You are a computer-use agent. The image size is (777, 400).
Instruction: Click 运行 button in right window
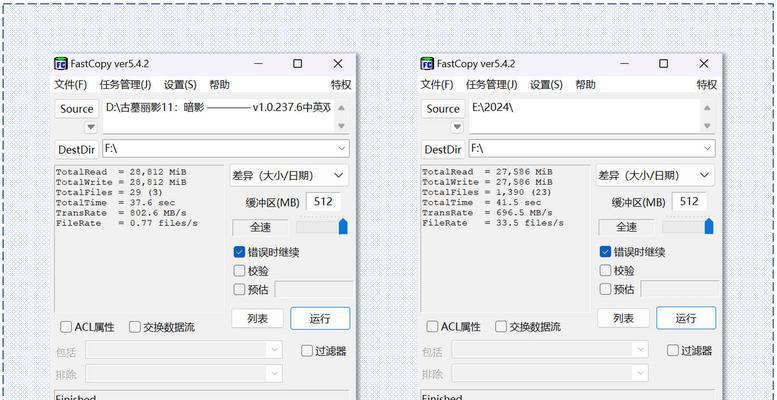(x=686, y=318)
